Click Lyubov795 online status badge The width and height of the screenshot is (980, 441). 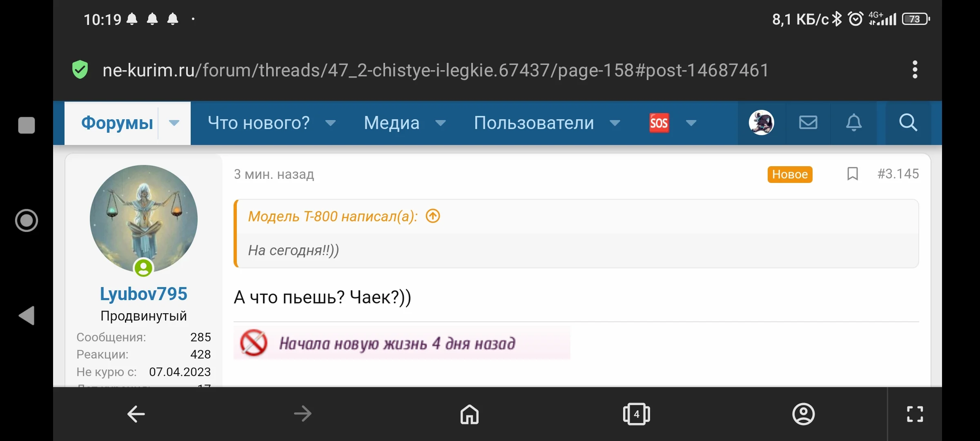[144, 268]
